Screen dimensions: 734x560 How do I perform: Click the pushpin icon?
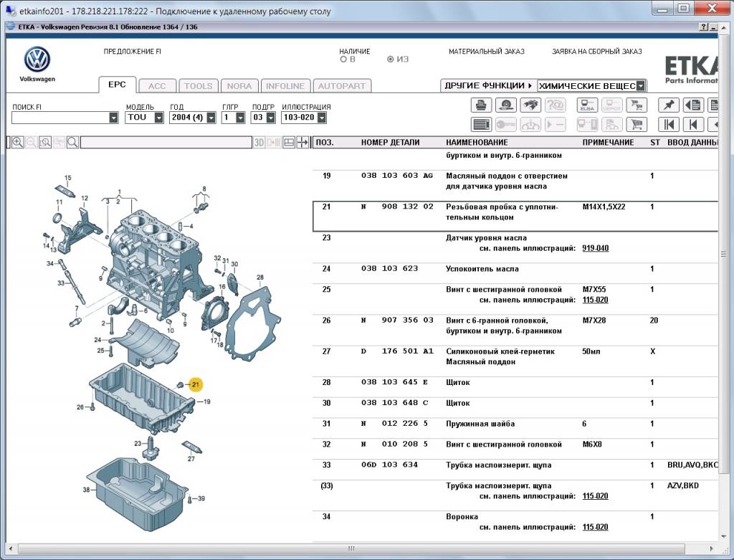pos(669,105)
